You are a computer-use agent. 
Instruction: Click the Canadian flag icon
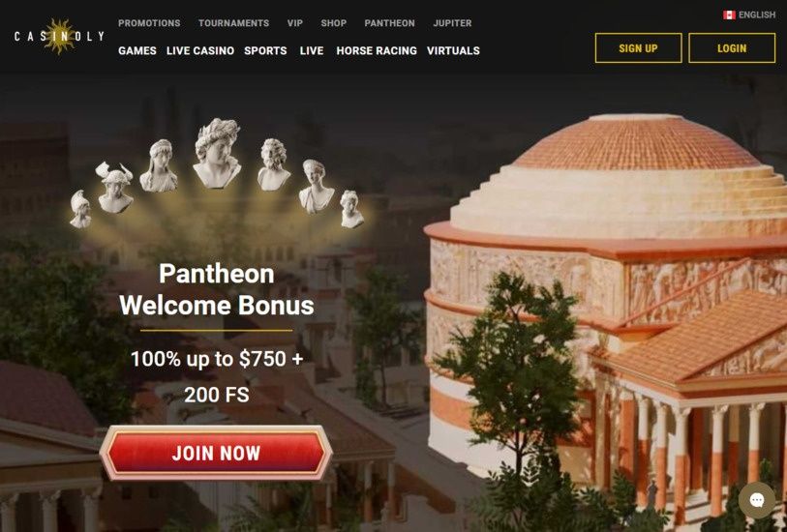pyautogui.click(x=729, y=15)
